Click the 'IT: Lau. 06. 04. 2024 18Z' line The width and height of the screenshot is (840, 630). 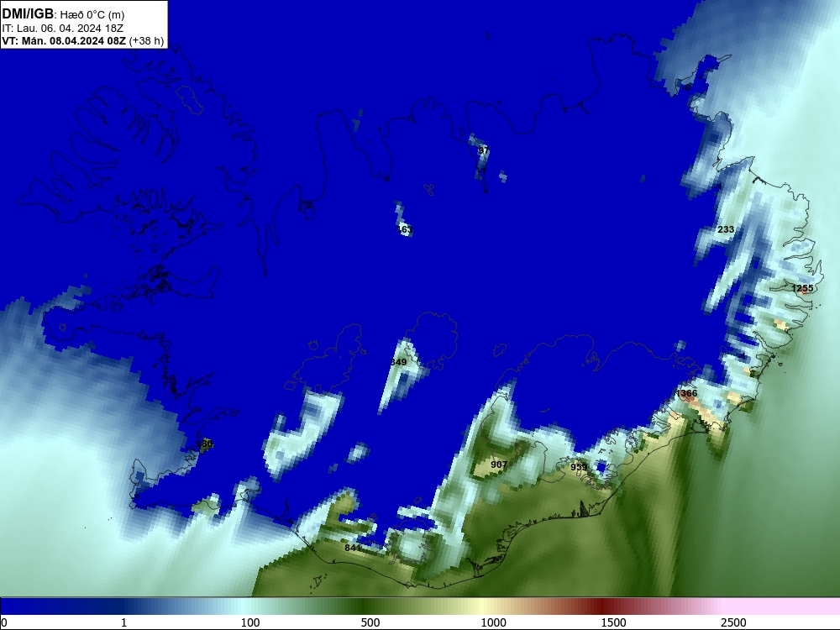point(63,29)
